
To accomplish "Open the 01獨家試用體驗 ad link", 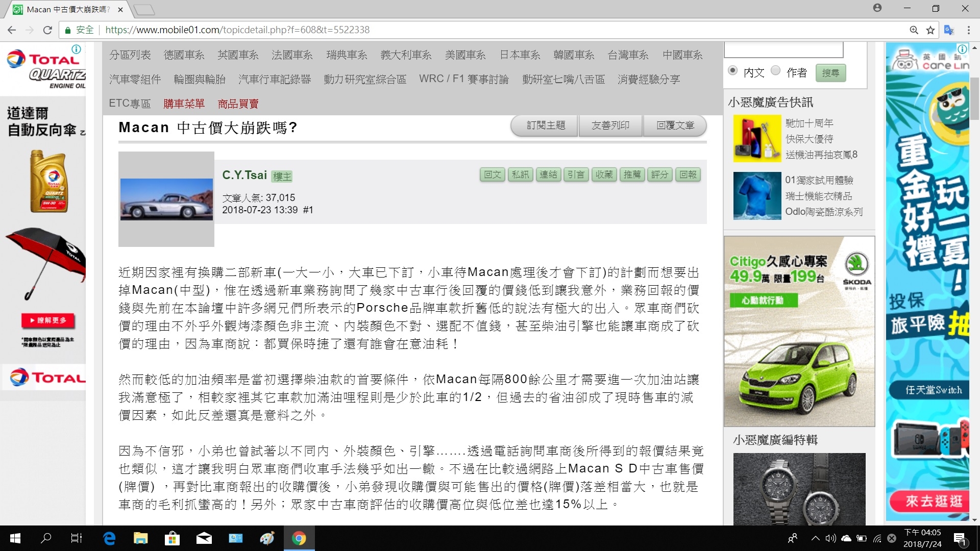I will (x=819, y=180).
